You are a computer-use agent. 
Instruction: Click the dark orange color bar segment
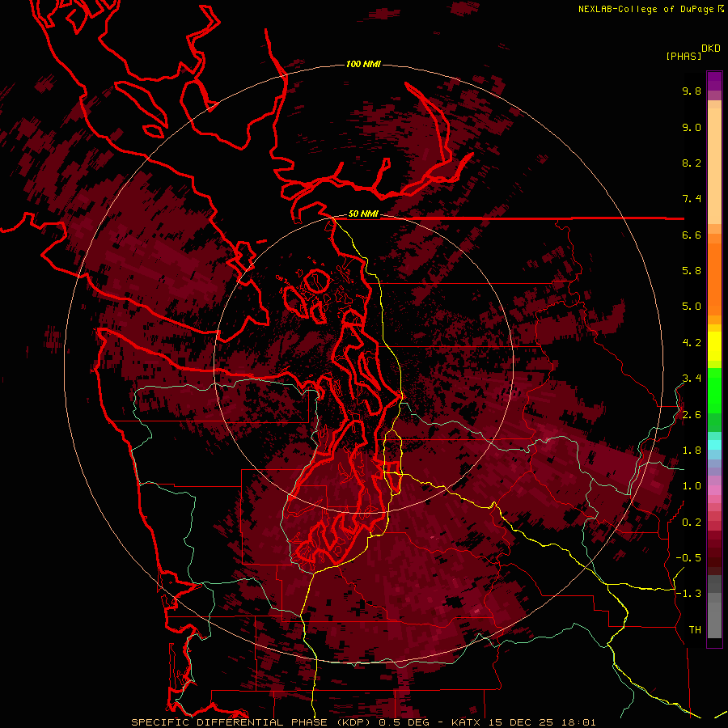click(714, 279)
